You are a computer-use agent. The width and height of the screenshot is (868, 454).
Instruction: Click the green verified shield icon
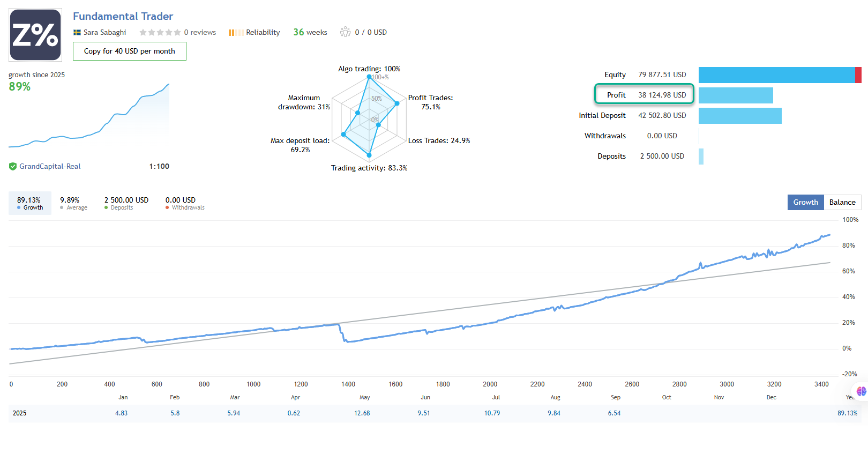pyautogui.click(x=13, y=167)
